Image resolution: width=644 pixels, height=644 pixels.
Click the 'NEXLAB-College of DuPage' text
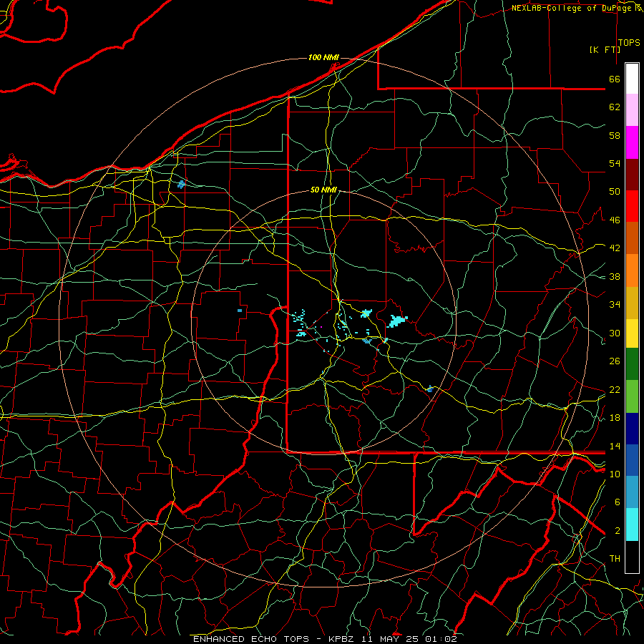coord(571,8)
